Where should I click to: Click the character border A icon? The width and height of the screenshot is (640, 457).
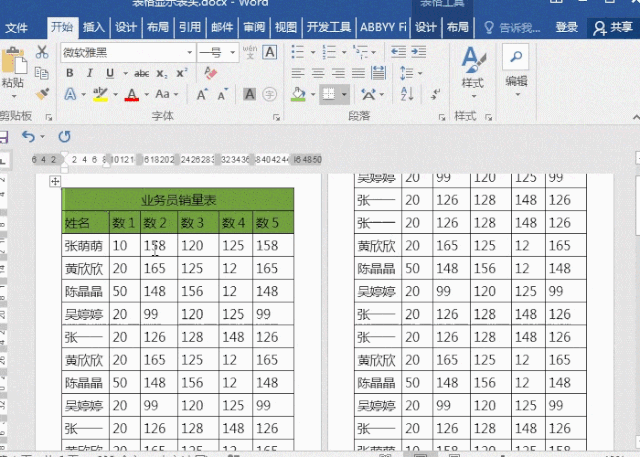tap(269, 52)
